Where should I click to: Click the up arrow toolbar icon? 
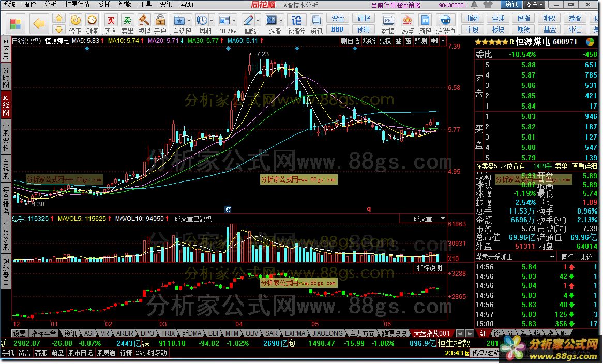coord(58,19)
